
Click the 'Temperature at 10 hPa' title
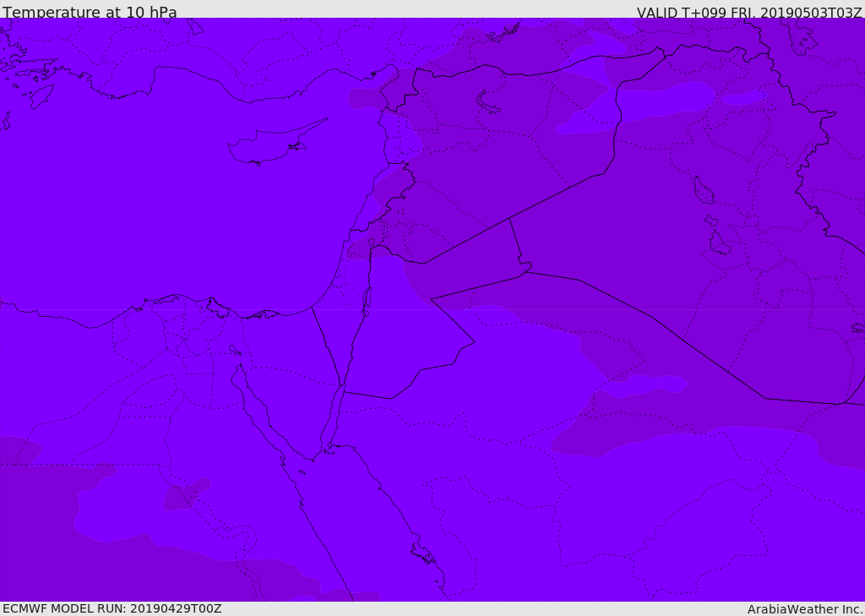coord(90,12)
